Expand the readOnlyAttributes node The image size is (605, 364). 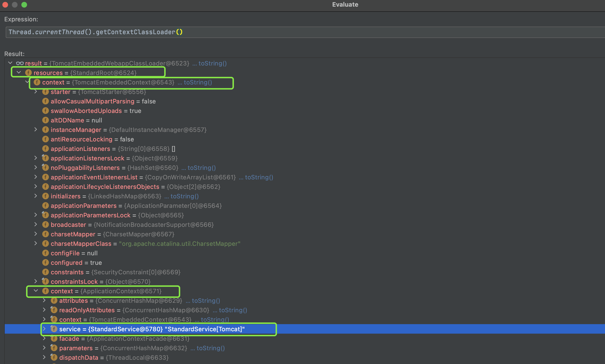44,310
